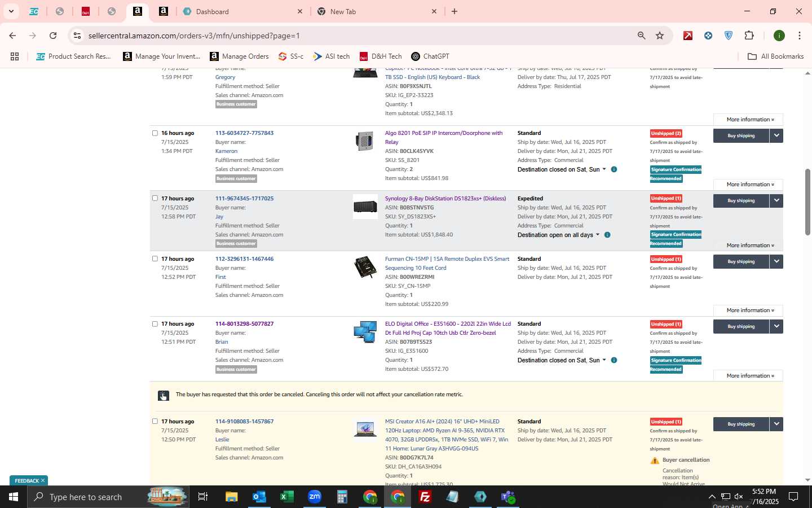
Task: Open the tab search chevron at top-left
Action: coord(11,11)
